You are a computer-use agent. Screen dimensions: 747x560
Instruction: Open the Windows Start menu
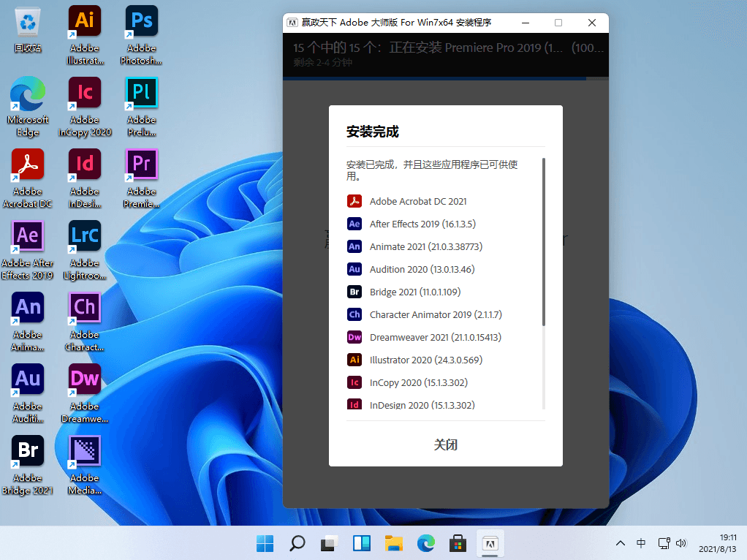click(x=265, y=543)
